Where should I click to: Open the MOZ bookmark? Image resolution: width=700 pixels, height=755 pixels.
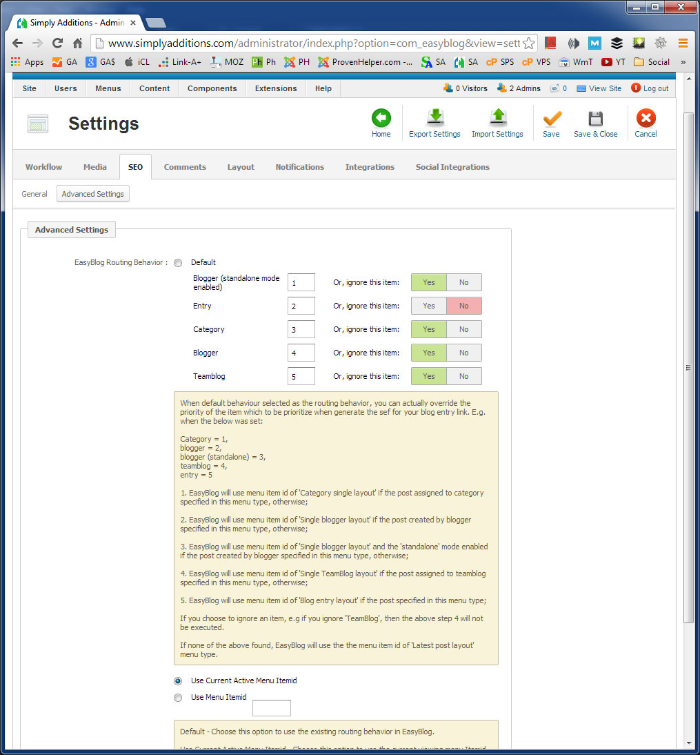click(227, 62)
